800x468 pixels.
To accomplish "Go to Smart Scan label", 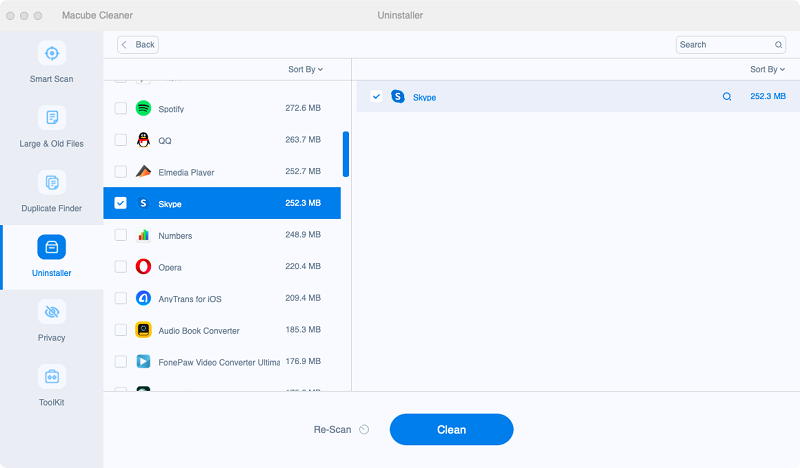I will 52,79.
